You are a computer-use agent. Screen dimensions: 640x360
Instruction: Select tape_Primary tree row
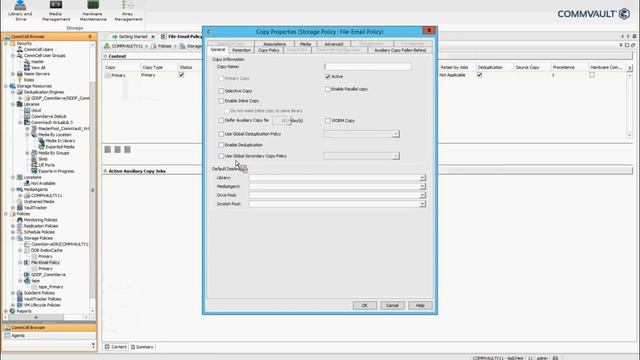51,287
